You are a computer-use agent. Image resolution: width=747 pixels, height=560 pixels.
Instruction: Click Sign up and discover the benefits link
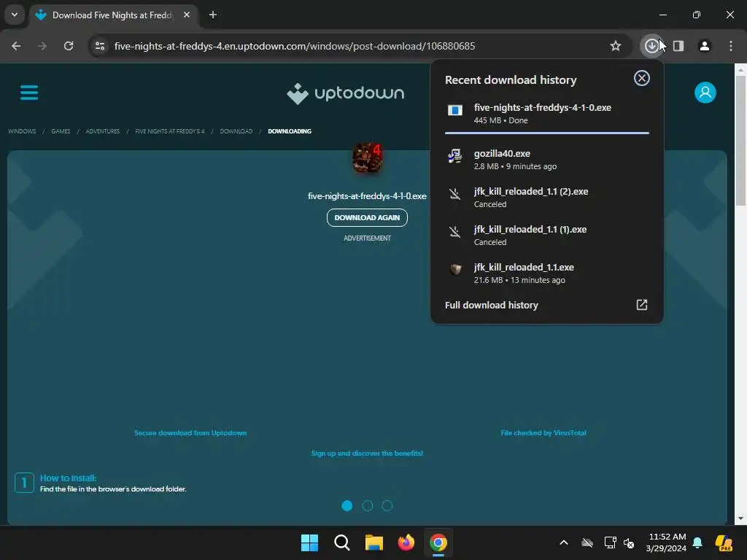(367, 454)
